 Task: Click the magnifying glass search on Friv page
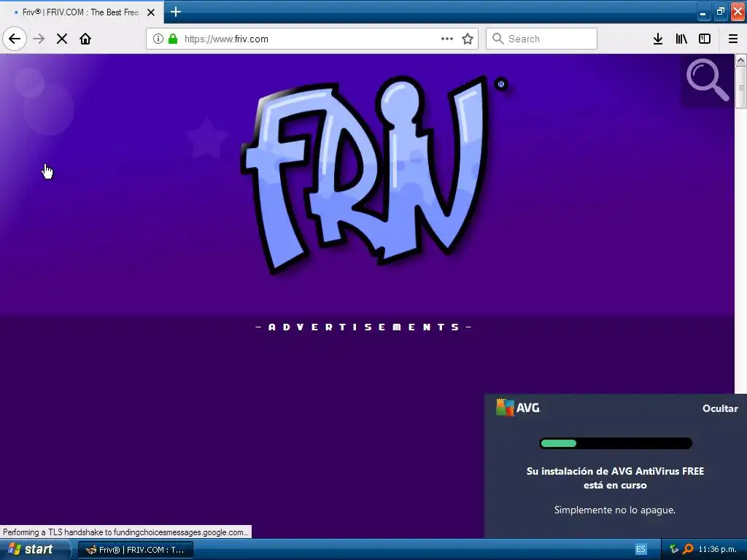tap(708, 79)
